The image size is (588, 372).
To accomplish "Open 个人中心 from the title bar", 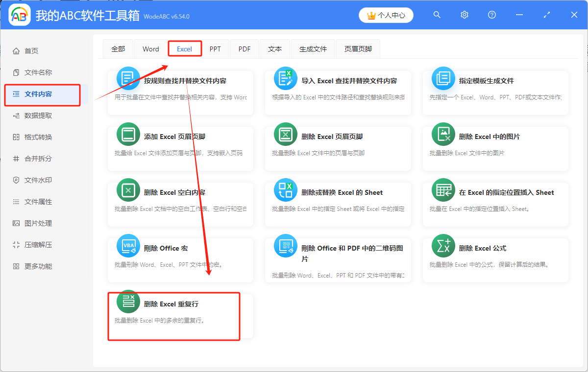I will pyautogui.click(x=386, y=15).
